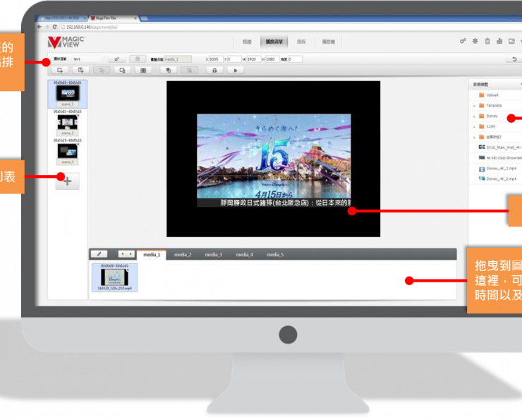Click the settings gears button beside playlist name
The image size is (522, 420).
coord(117,59)
